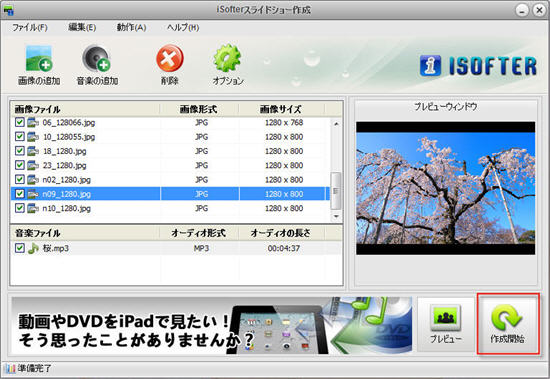Screen dimensions: 550x379
Task: Select music file name 桜.mp3
Action: pos(56,248)
